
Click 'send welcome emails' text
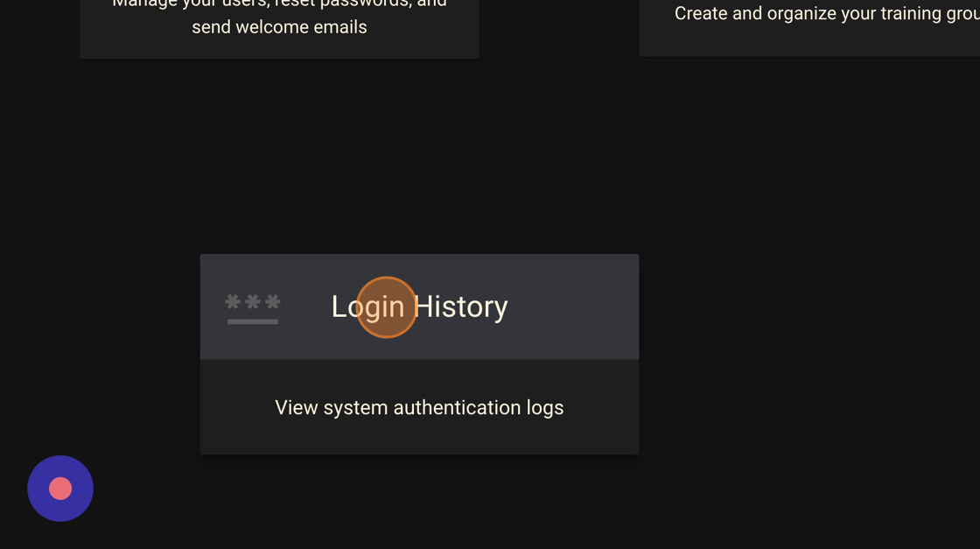coord(278,26)
